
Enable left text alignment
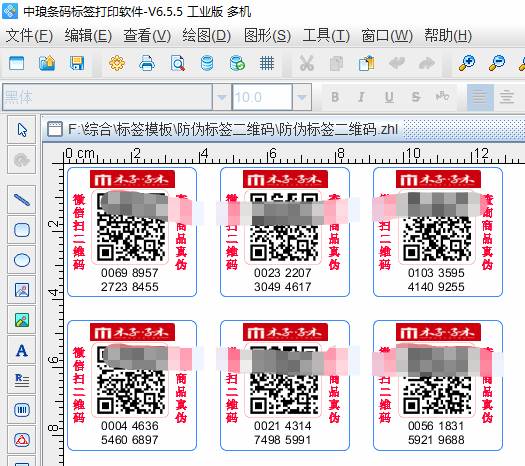click(480, 97)
